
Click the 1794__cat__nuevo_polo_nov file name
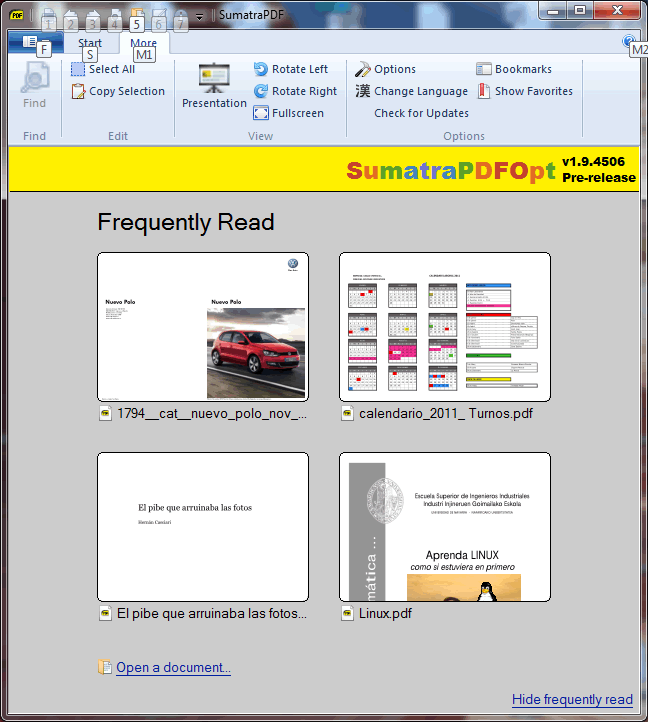tap(212, 413)
